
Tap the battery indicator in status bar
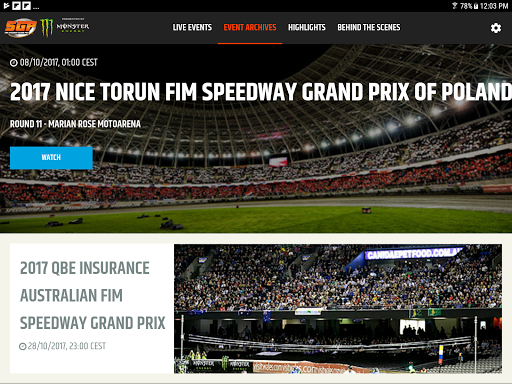pyautogui.click(x=476, y=6)
